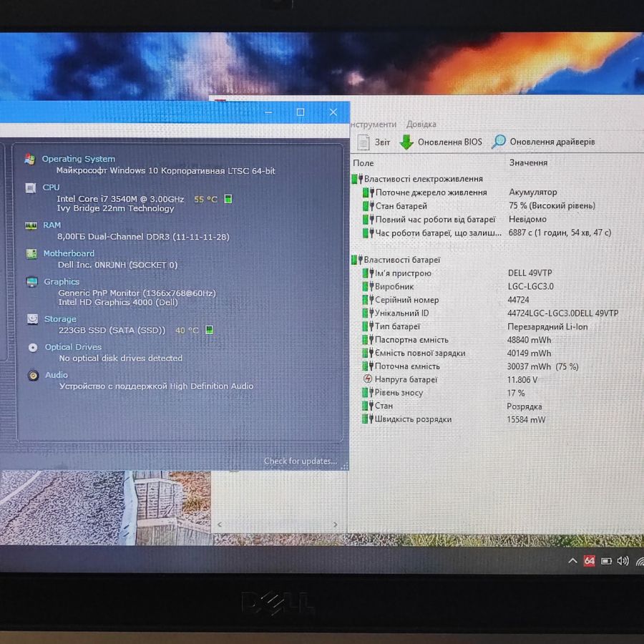The width and height of the screenshot is (644, 644).
Task: Show hidden icons in system tray
Action: coord(572,561)
